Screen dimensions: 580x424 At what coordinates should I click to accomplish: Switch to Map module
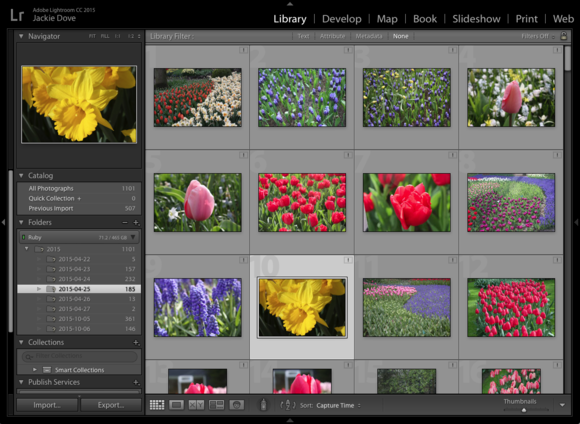pyautogui.click(x=387, y=19)
